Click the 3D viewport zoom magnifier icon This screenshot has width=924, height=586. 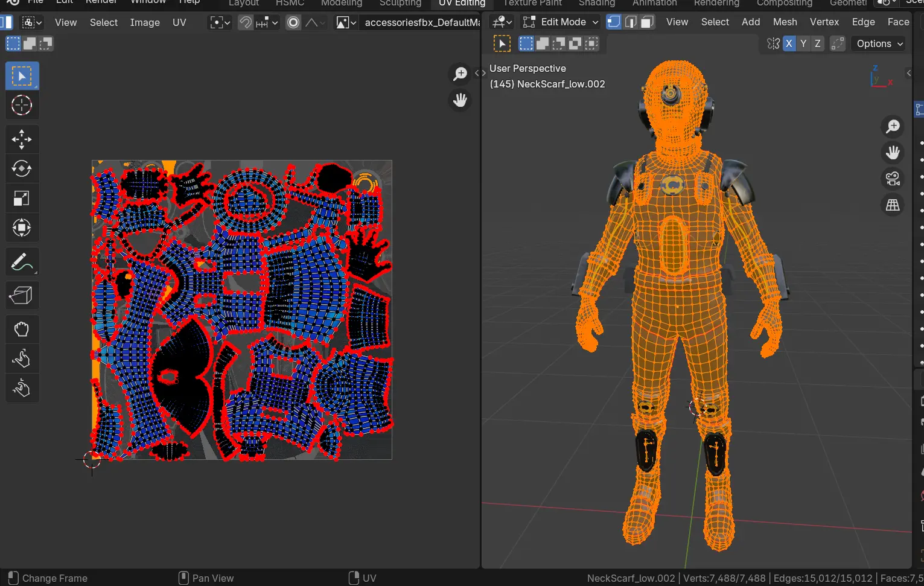click(893, 126)
